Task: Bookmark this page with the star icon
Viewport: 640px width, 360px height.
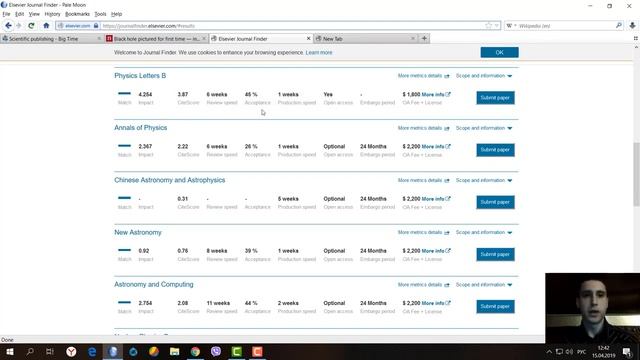Action: click(489, 26)
